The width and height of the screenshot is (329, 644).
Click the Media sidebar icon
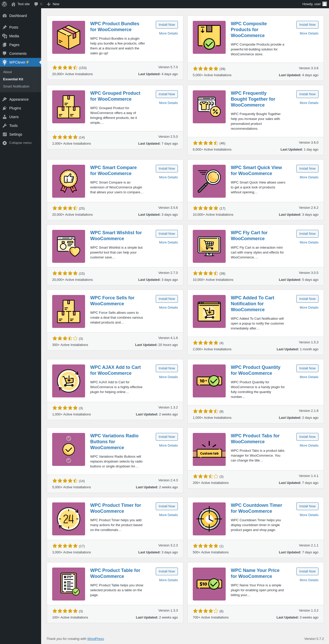5,36
